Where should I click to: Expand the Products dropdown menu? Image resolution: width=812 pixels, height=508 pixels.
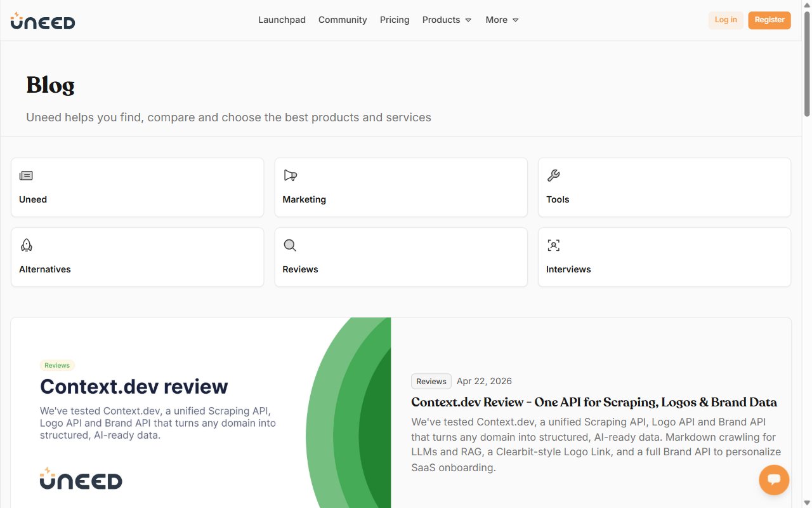coord(447,20)
